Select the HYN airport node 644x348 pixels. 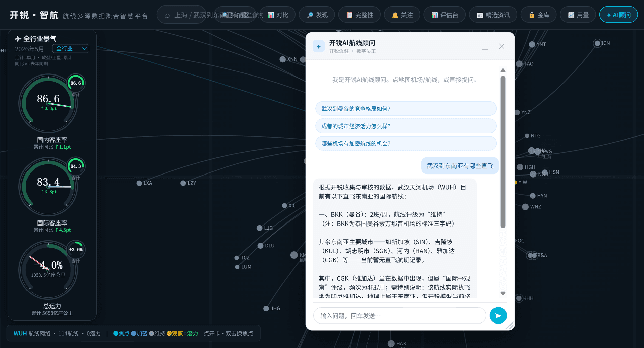(533, 196)
